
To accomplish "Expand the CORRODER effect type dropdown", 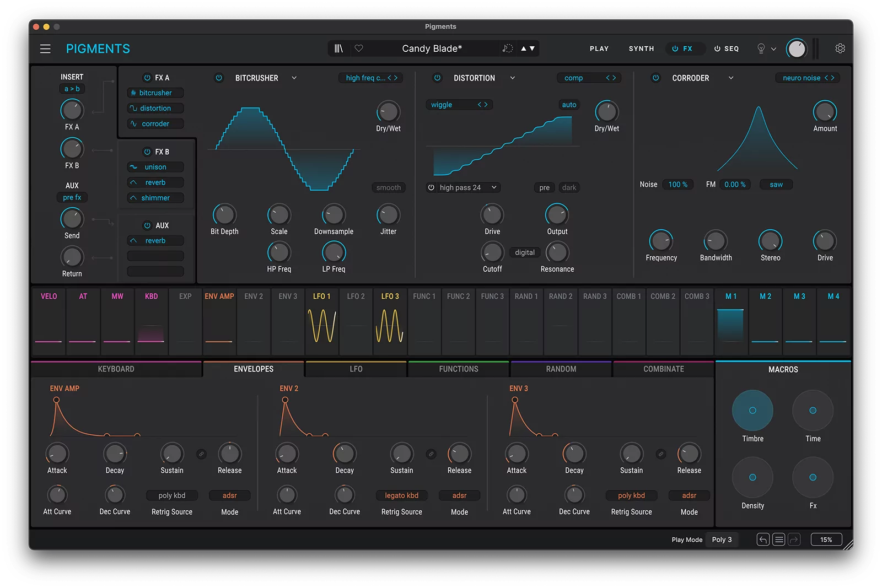I will coord(731,78).
